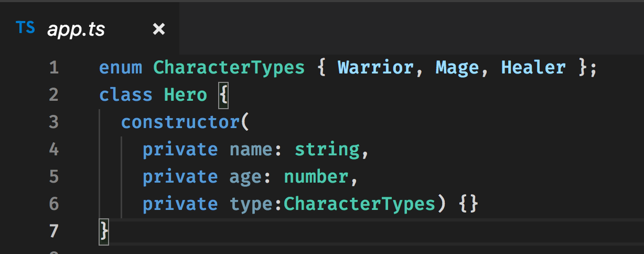Click the constructor keyword
The width and height of the screenshot is (644, 254).
(180, 123)
